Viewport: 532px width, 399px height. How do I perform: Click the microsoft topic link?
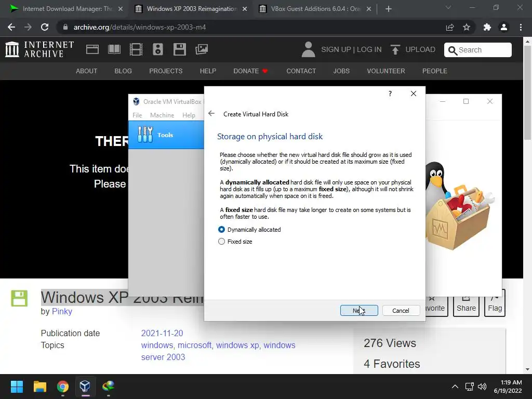tap(194, 345)
